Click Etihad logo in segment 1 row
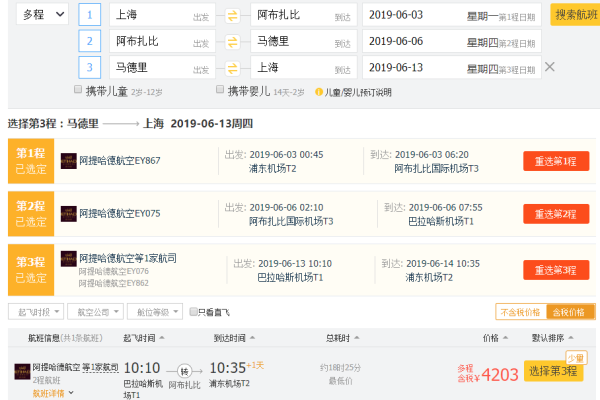The width and height of the screenshot is (600, 400). (68, 161)
